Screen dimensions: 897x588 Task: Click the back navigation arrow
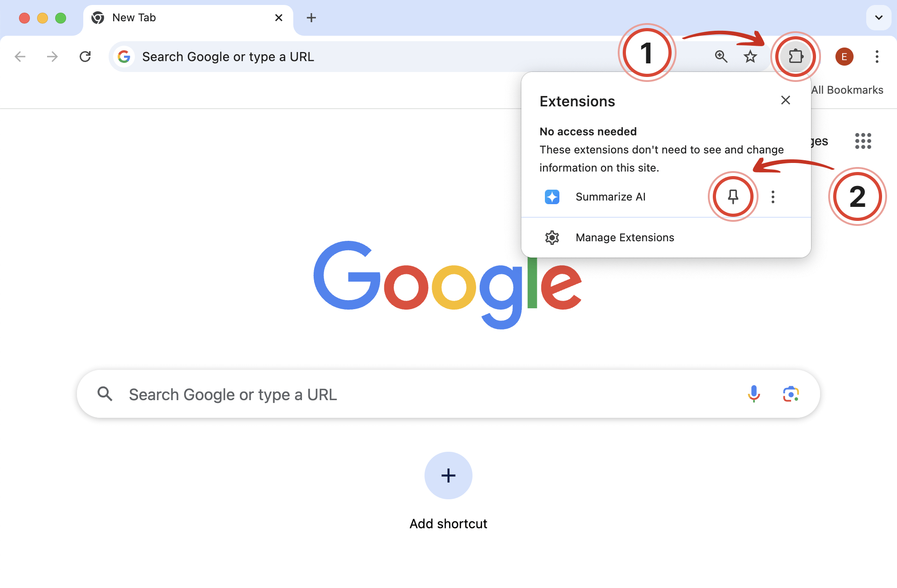(x=19, y=56)
